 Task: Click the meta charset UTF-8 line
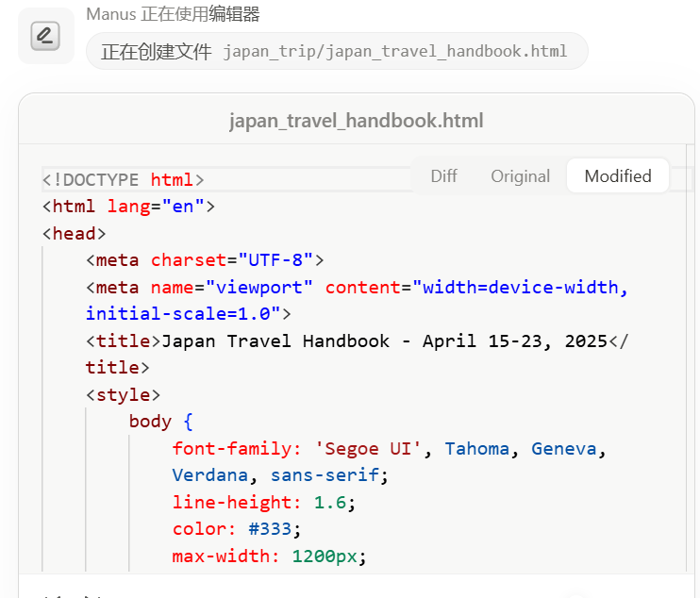click(205, 260)
